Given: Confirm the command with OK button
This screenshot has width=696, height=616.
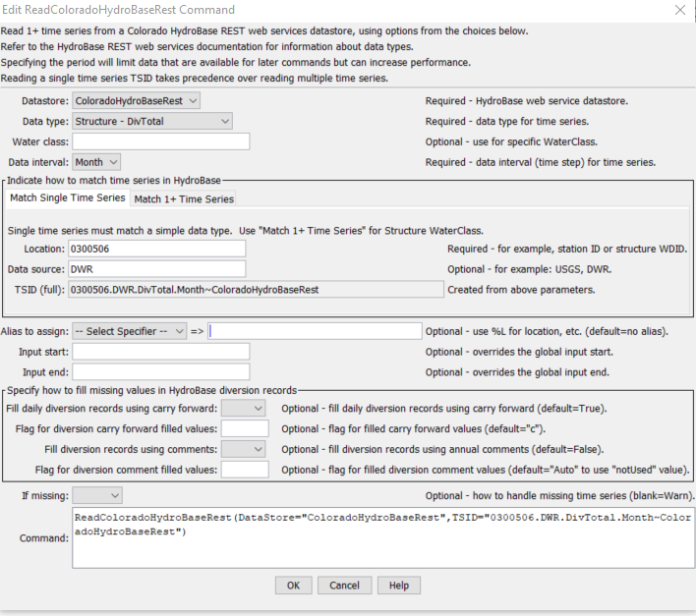Looking at the screenshot, I should click(293, 586).
